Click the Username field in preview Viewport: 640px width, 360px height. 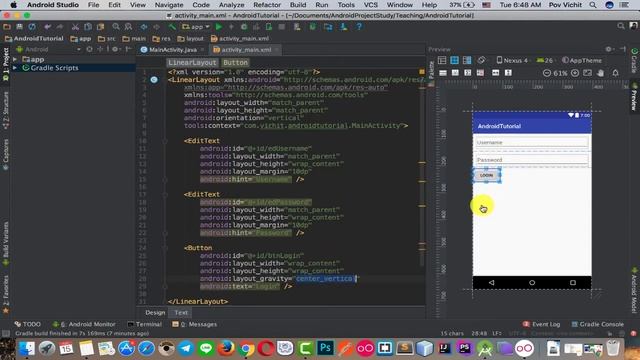click(532, 142)
